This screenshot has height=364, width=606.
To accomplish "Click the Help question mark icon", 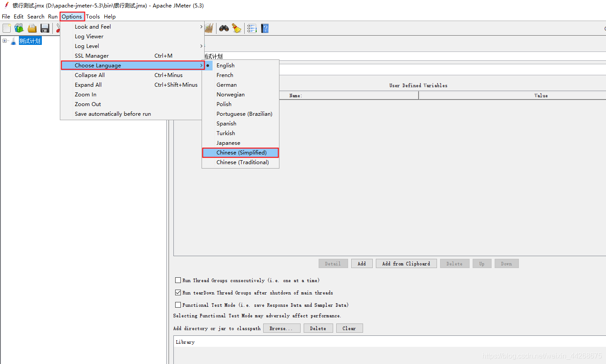I will [264, 28].
